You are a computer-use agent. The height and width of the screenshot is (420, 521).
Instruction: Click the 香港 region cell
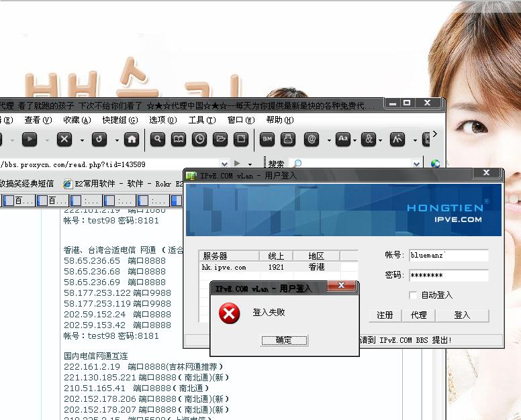316,267
